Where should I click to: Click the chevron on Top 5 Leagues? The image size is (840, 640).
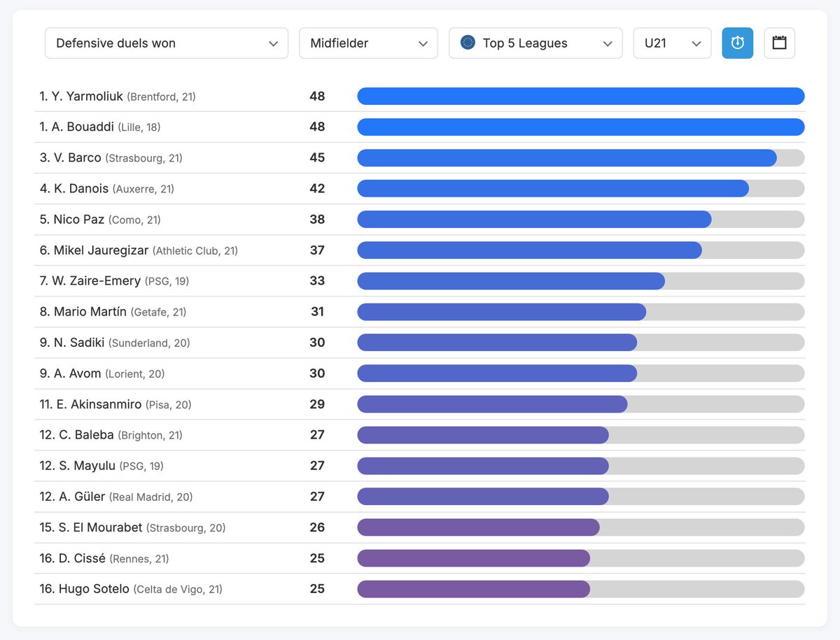click(608, 43)
